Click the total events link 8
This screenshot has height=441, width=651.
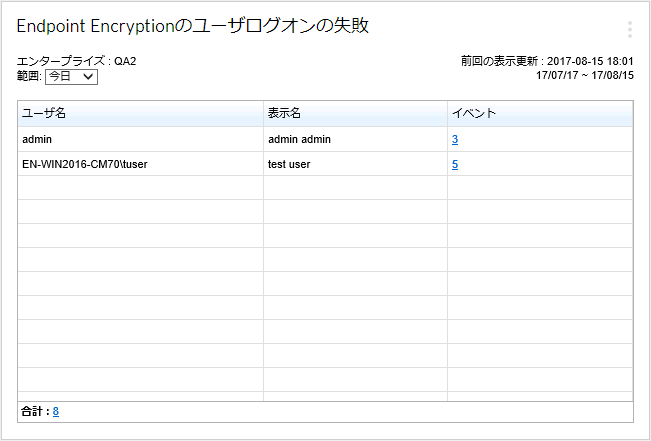tap(56, 411)
